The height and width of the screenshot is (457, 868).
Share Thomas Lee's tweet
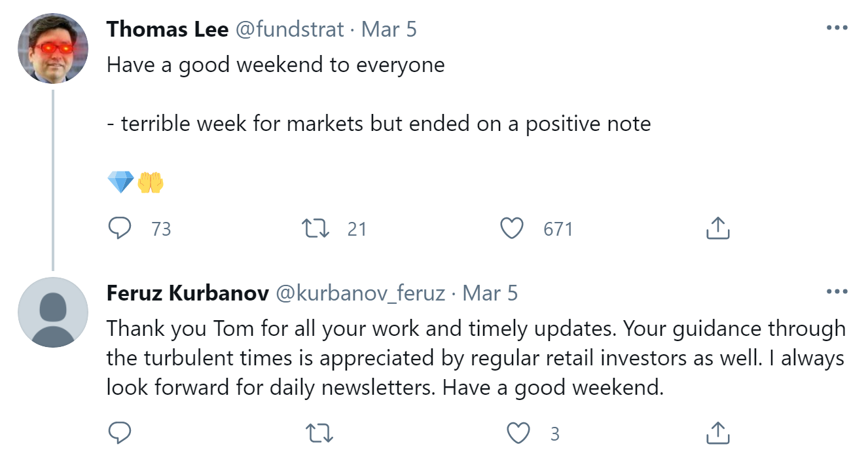(717, 228)
